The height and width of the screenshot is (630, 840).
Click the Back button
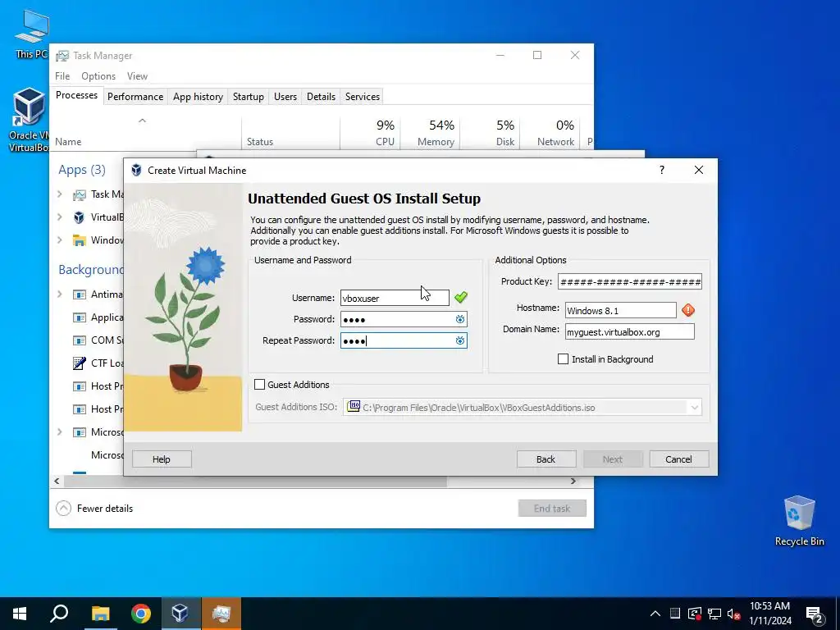tap(546, 459)
